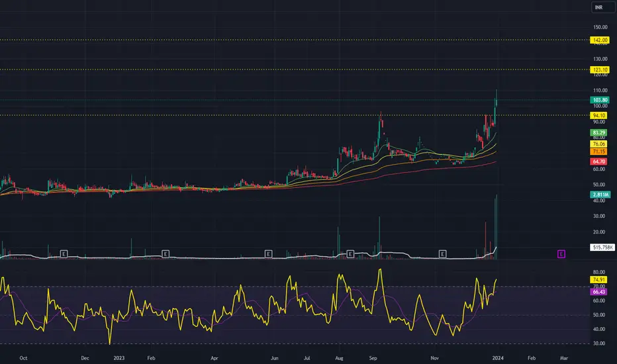Click the 2024 label on the time axis
Viewport: 617px width, 364px height.
tap(498, 358)
